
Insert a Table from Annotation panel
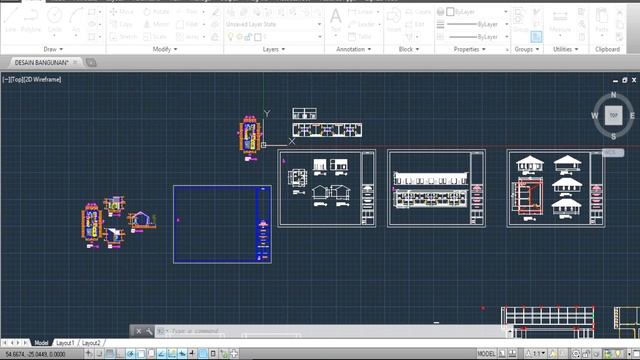[360, 37]
